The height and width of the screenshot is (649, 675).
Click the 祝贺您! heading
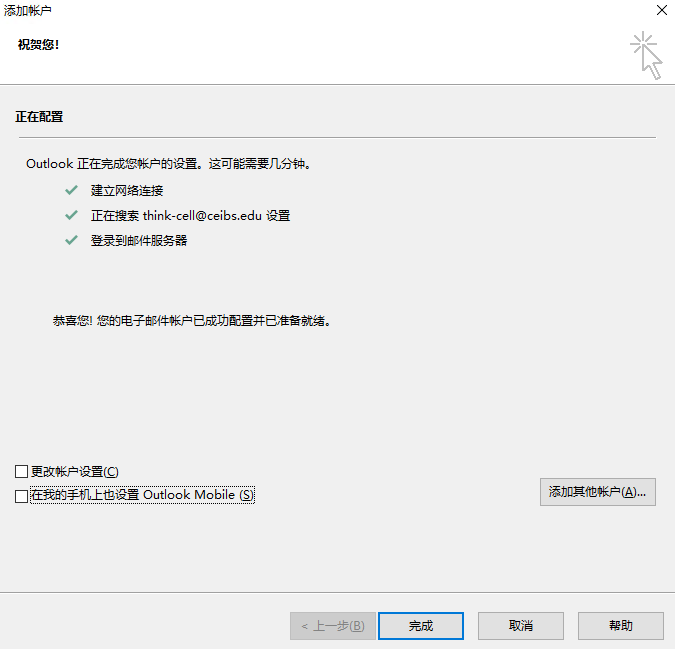(x=38, y=45)
